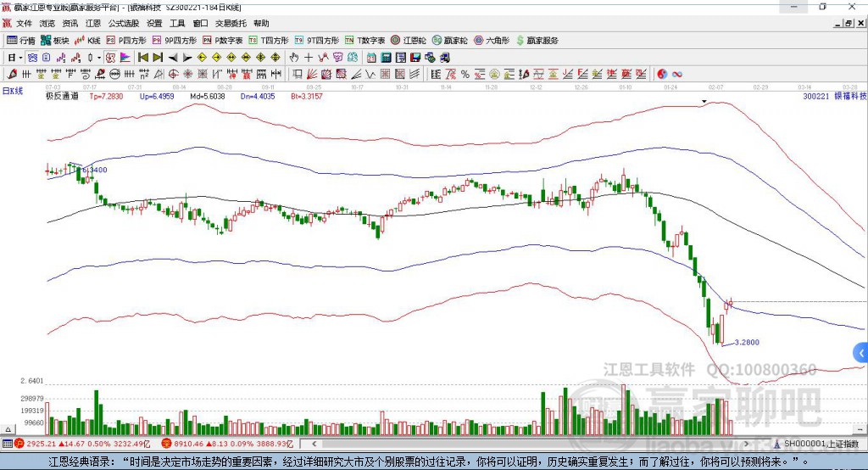Open the 9P四方形 tool
The image size is (868, 470).
(x=175, y=41)
